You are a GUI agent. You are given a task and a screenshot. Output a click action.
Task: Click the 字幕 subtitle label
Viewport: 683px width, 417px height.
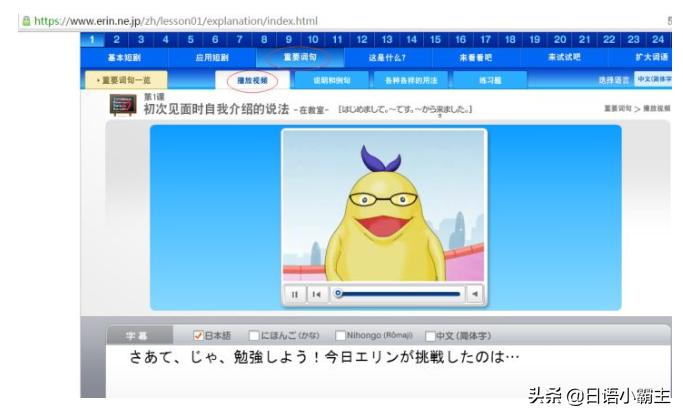(136, 336)
